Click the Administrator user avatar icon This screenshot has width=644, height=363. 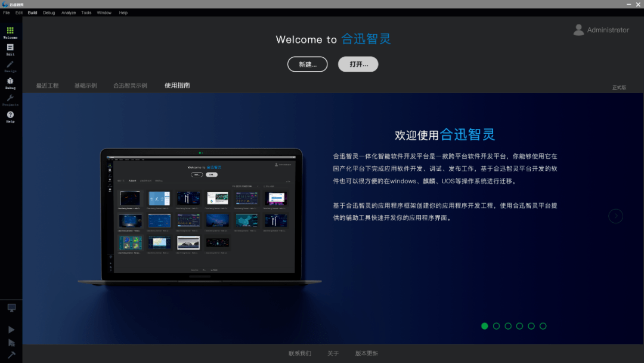[578, 30]
